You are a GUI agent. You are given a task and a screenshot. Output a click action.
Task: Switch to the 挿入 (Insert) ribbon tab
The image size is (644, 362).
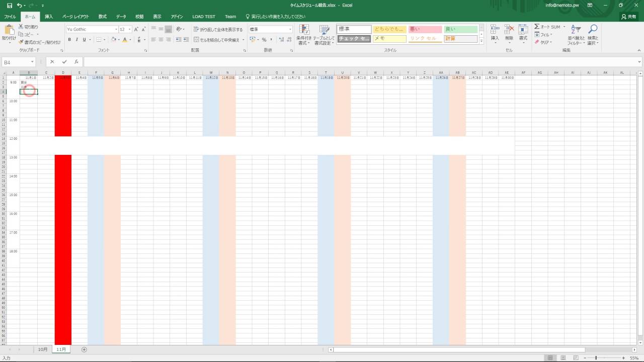click(x=49, y=17)
